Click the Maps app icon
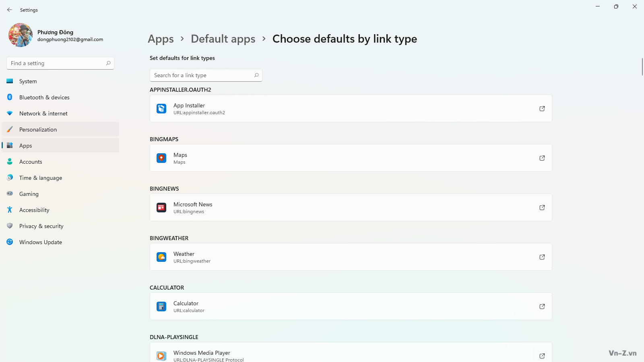This screenshot has width=644, height=362. (161, 158)
